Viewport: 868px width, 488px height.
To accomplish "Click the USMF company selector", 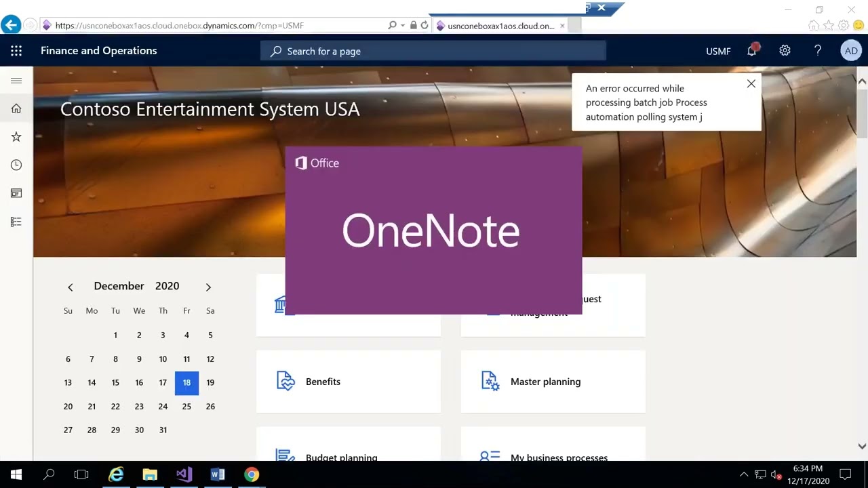I will 718,51.
